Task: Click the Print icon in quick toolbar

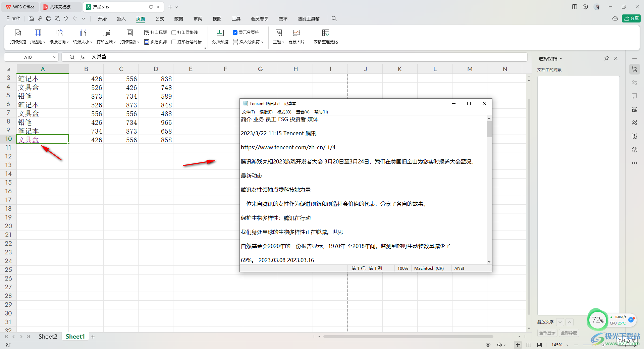Action: pos(49,19)
